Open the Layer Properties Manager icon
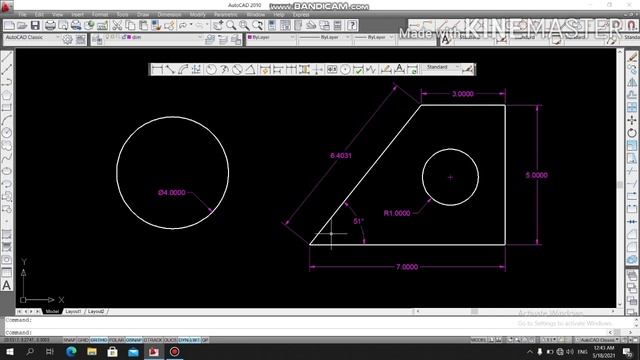The height and width of the screenshot is (360, 640). click(97, 39)
